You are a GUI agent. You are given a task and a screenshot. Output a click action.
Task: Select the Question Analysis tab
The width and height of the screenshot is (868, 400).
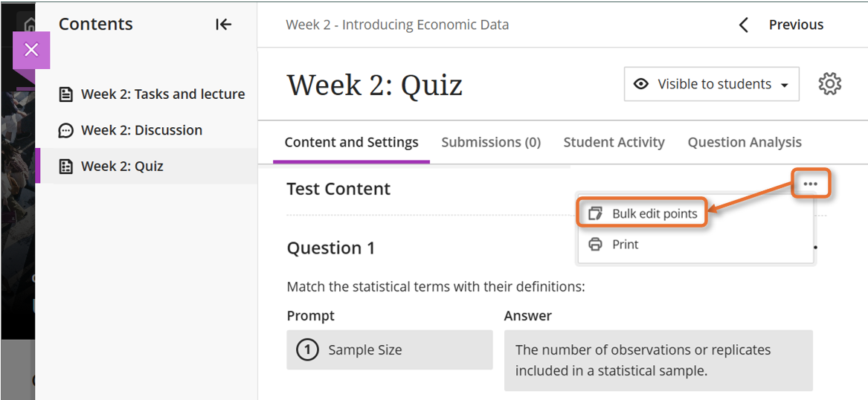pyautogui.click(x=745, y=142)
